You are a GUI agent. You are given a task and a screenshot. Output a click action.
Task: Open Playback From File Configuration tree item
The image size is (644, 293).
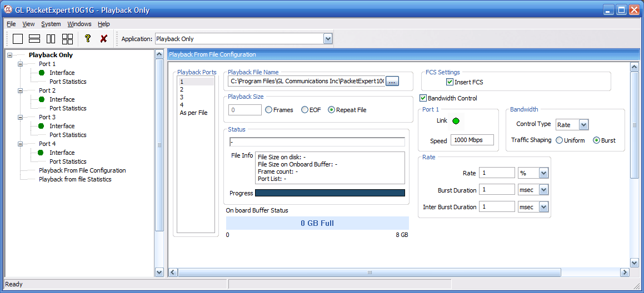pos(82,170)
